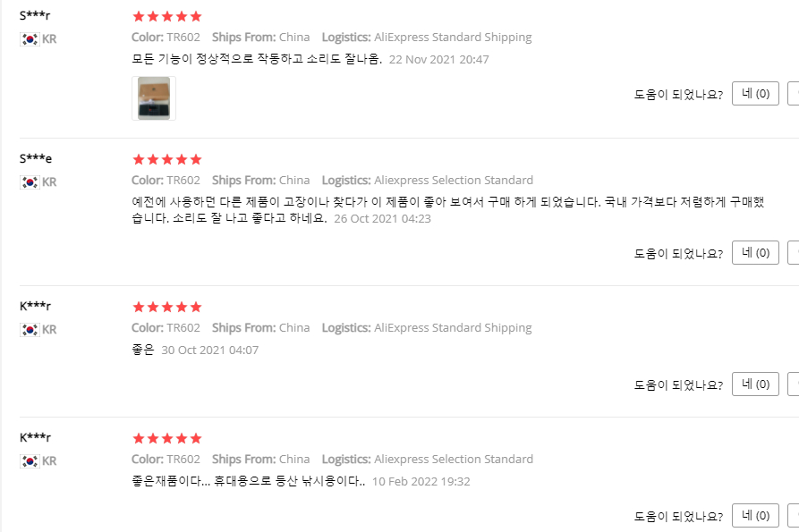Click the partially visible button right of first 네 (0)
Image resolution: width=799 pixels, height=532 pixels.
(794, 94)
